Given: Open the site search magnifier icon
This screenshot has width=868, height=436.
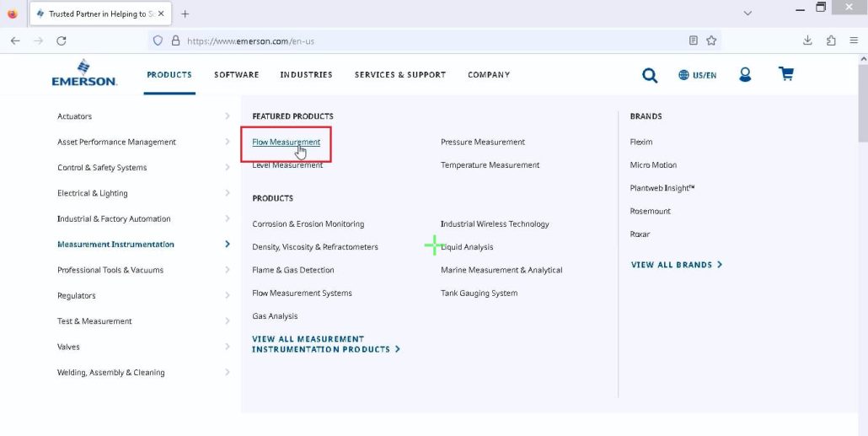Looking at the screenshot, I should coord(650,75).
